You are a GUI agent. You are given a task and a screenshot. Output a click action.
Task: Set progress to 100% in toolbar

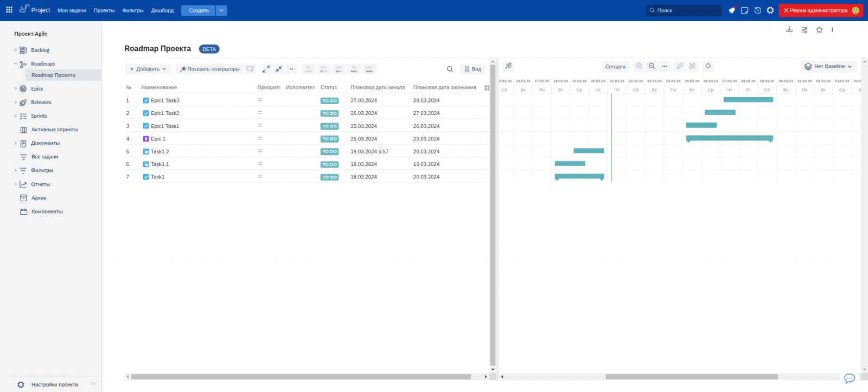tap(369, 69)
